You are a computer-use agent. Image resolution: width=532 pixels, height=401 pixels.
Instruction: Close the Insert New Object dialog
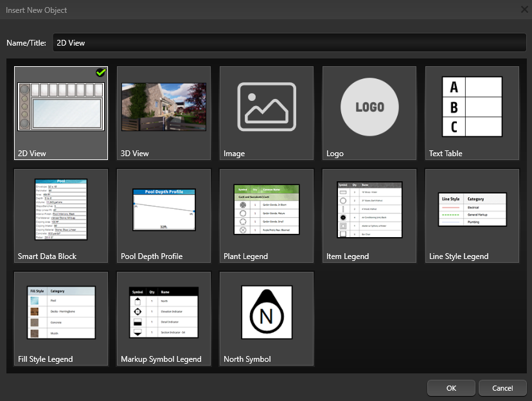coord(524,10)
